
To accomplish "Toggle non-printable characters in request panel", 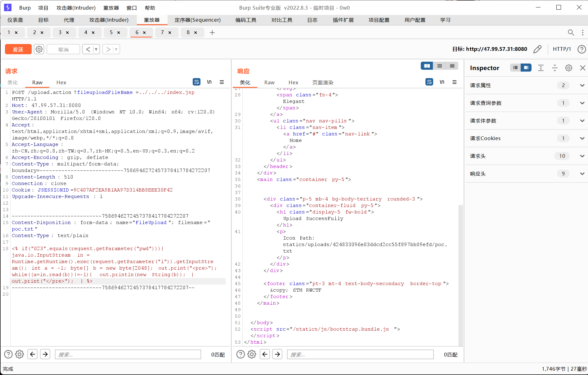I will click(209, 82).
